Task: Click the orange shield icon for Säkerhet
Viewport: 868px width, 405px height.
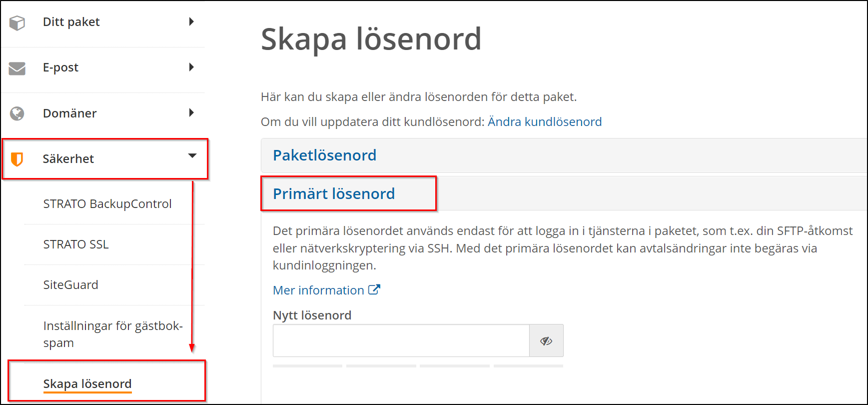Action: (x=17, y=158)
